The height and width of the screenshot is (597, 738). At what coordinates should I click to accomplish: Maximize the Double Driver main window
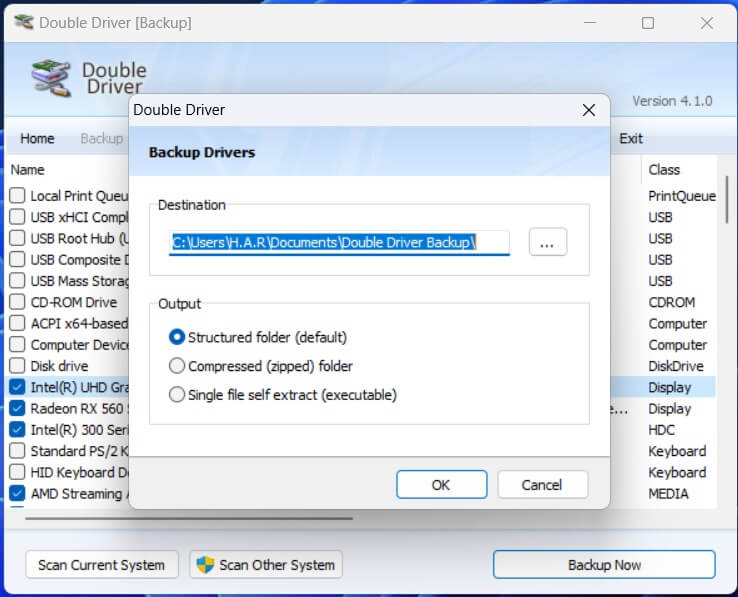[x=648, y=23]
